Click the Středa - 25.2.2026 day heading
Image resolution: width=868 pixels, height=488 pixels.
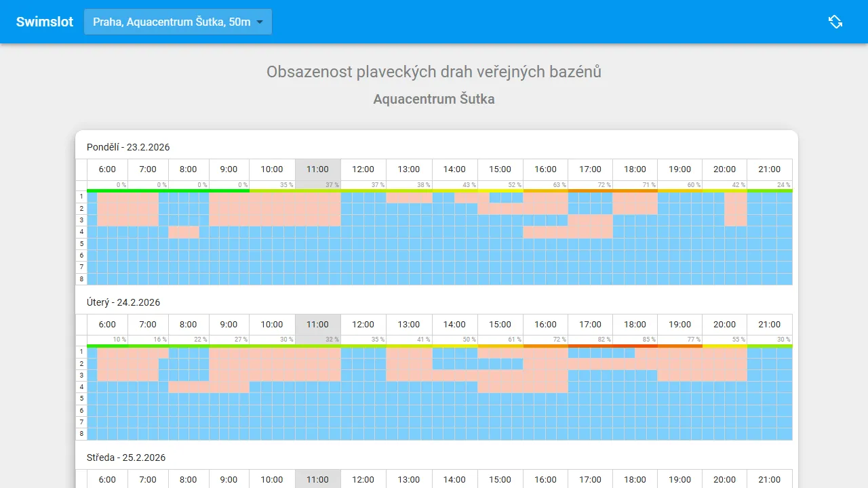coord(126,457)
